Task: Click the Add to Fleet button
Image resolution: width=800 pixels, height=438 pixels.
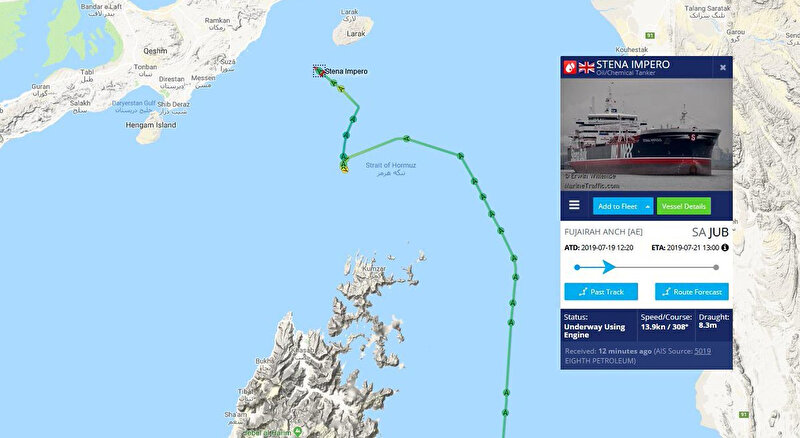Action: coord(618,206)
